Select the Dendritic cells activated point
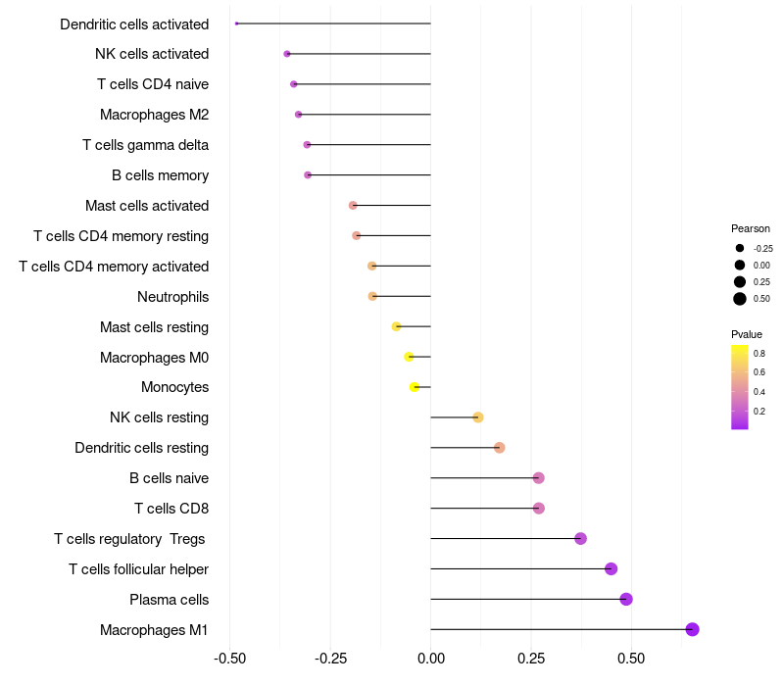784x686 pixels. (x=236, y=24)
